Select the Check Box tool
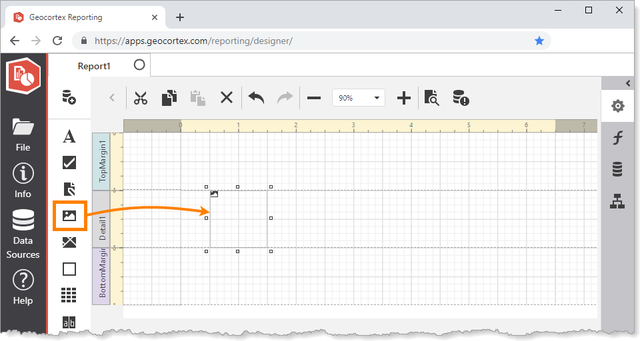The height and width of the screenshot is (341, 644). pos(69,163)
